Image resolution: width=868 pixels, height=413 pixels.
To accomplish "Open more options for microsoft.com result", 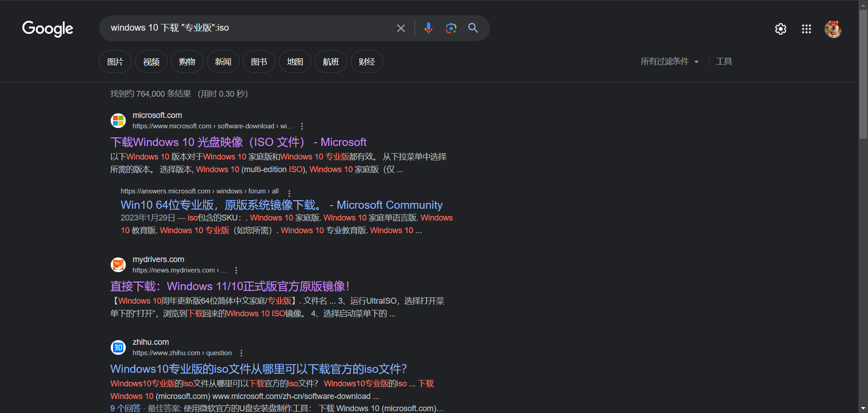I will click(302, 127).
